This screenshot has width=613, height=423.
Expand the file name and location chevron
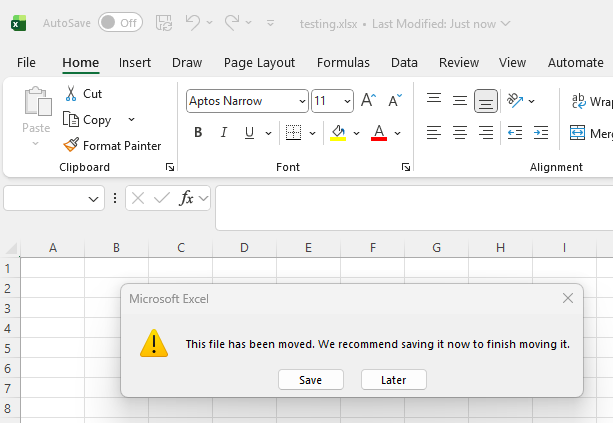[505, 24]
